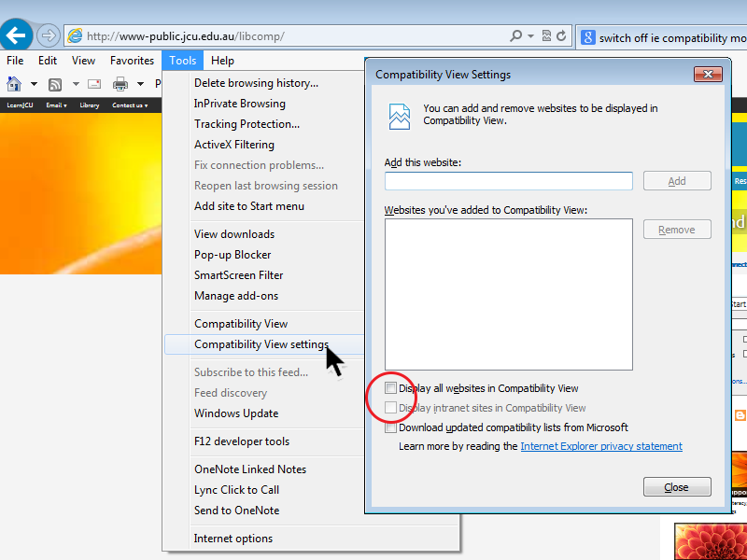Select Send to OneNote
The image size is (747, 560).
pyautogui.click(x=237, y=510)
